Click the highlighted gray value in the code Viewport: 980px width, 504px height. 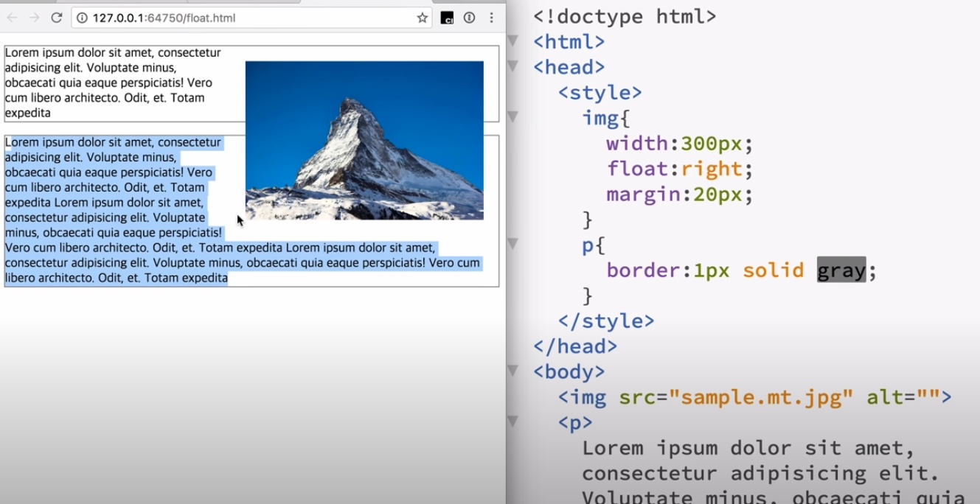coord(841,270)
